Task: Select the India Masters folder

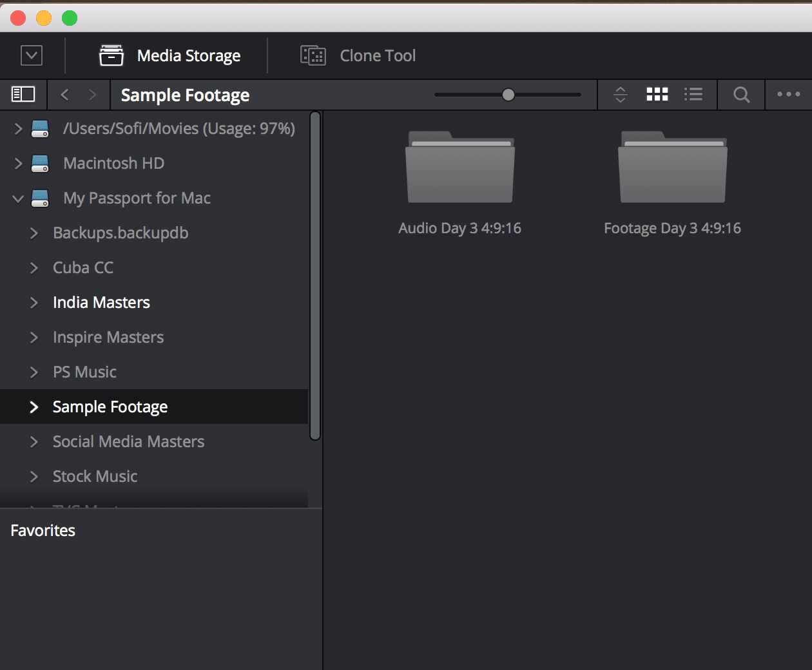Action: pyautogui.click(x=101, y=302)
